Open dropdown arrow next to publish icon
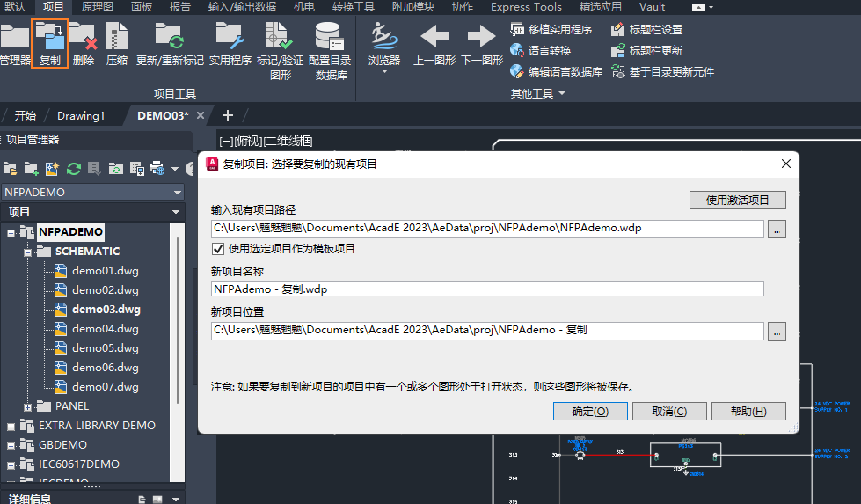The image size is (861, 504). (x=175, y=169)
